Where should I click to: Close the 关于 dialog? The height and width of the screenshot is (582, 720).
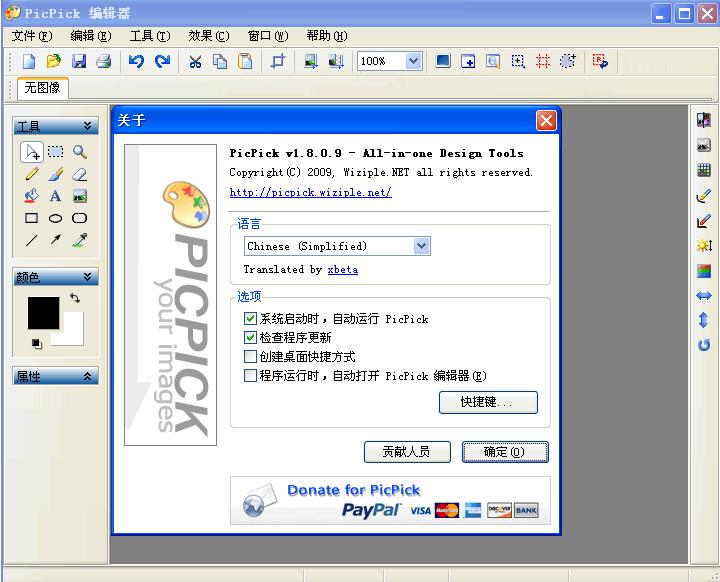point(546,121)
